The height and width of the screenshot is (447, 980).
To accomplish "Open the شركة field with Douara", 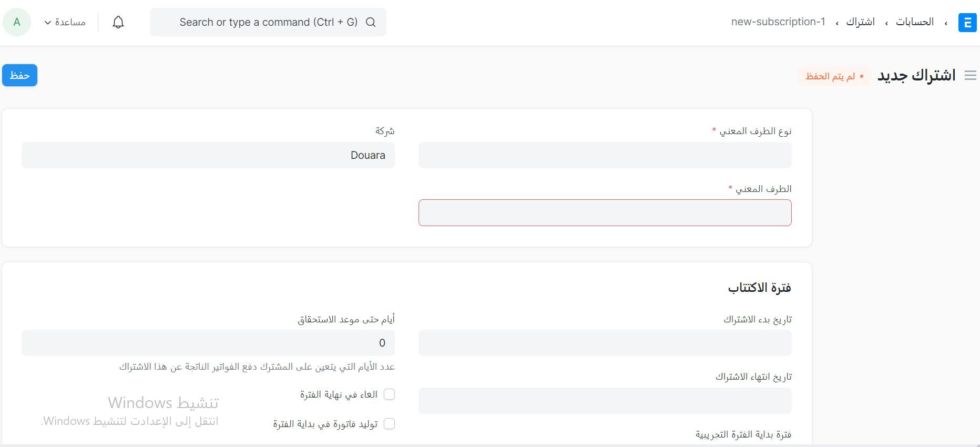I will 208,155.
